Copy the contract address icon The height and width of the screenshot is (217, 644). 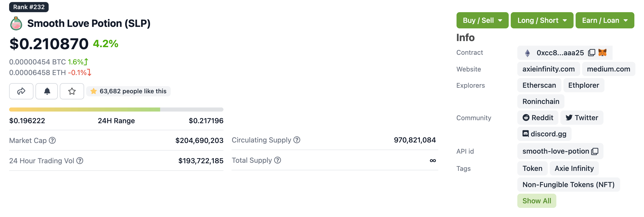pyautogui.click(x=592, y=52)
